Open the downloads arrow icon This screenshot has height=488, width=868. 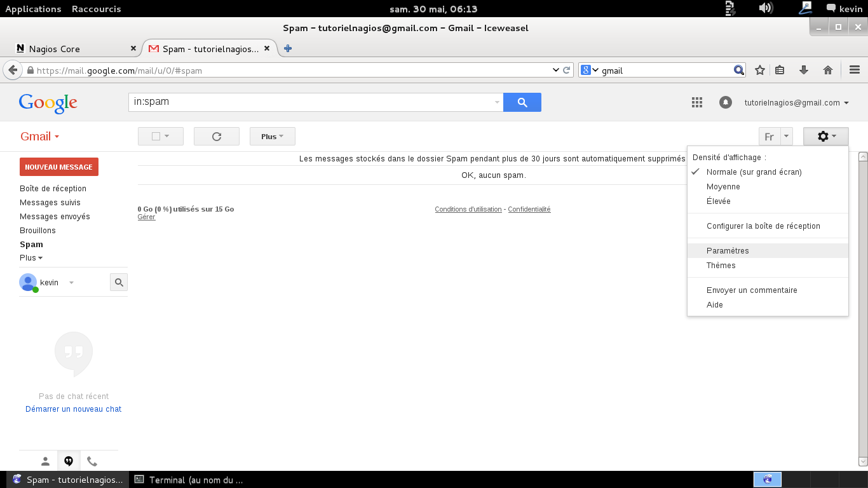[x=804, y=70]
